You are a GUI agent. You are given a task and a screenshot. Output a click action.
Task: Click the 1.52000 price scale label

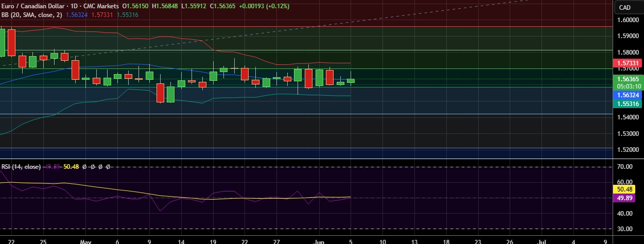point(628,150)
